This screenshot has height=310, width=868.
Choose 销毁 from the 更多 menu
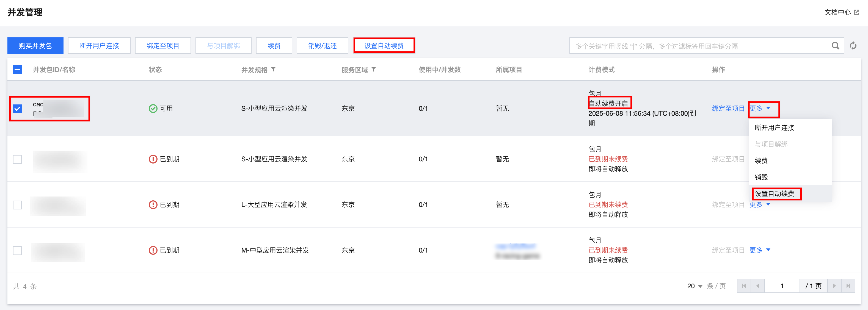[x=761, y=177]
